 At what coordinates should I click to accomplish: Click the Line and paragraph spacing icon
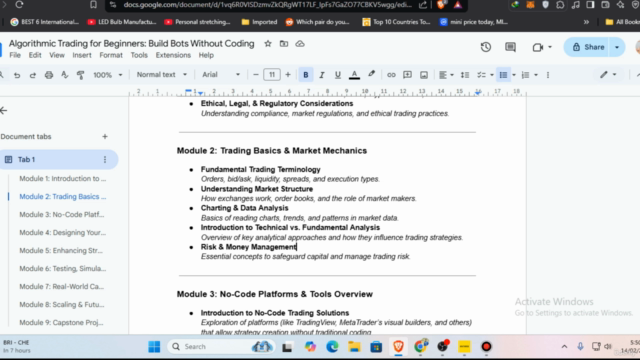[464, 75]
